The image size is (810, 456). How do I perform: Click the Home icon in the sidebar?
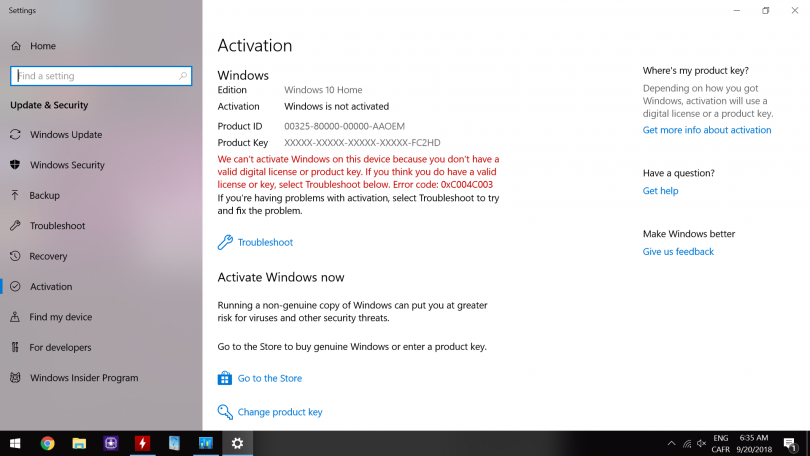(x=16, y=46)
